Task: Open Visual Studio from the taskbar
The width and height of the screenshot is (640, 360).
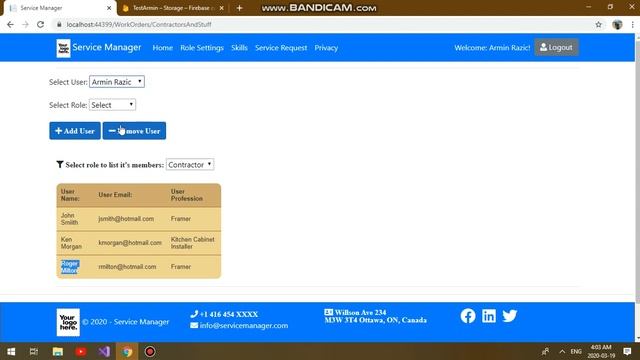Action: click(x=104, y=351)
